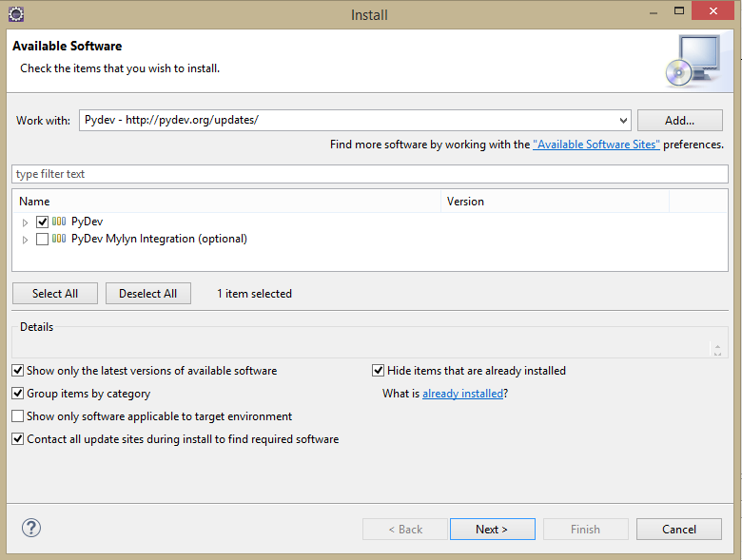Click the Details scroll up arrow
This screenshot has width=742, height=560.
[x=717, y=347]
